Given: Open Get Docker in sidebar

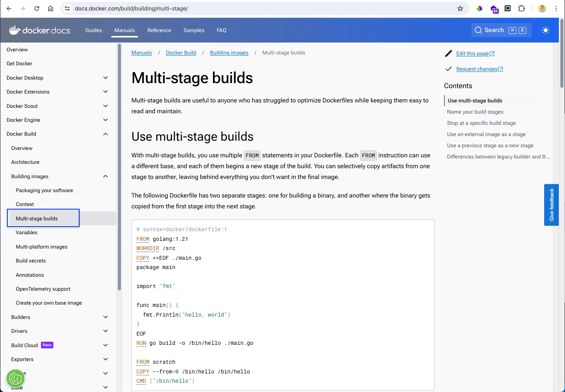Looking at the screenshot, I should [19, 63].
